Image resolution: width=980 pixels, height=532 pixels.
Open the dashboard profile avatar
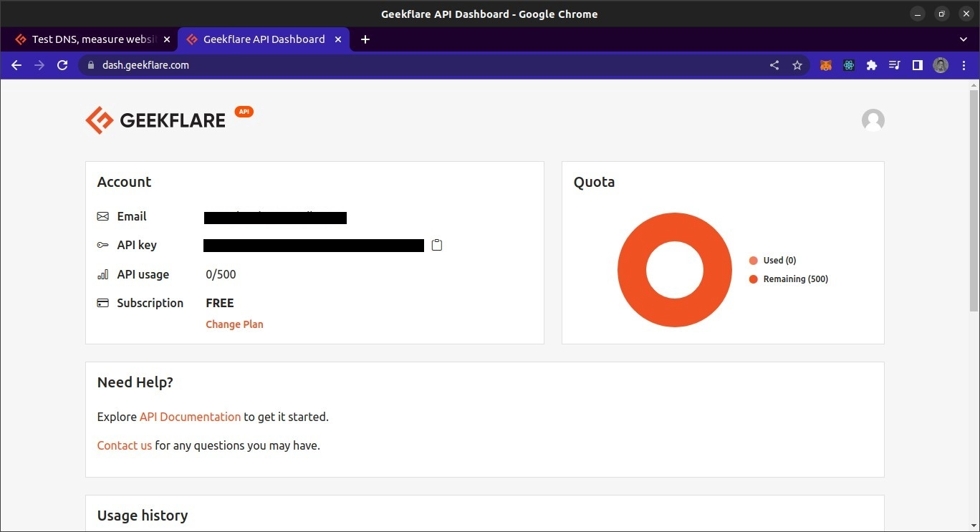pyautogui.click(x=873, y=120)
